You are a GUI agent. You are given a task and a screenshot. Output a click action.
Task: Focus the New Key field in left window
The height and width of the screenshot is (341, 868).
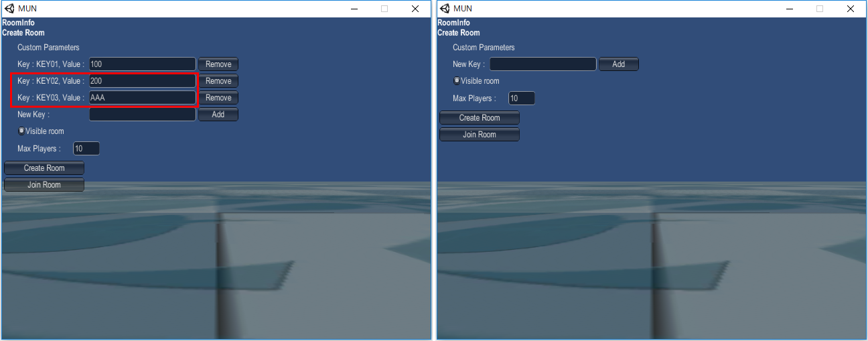click(142, 115)
